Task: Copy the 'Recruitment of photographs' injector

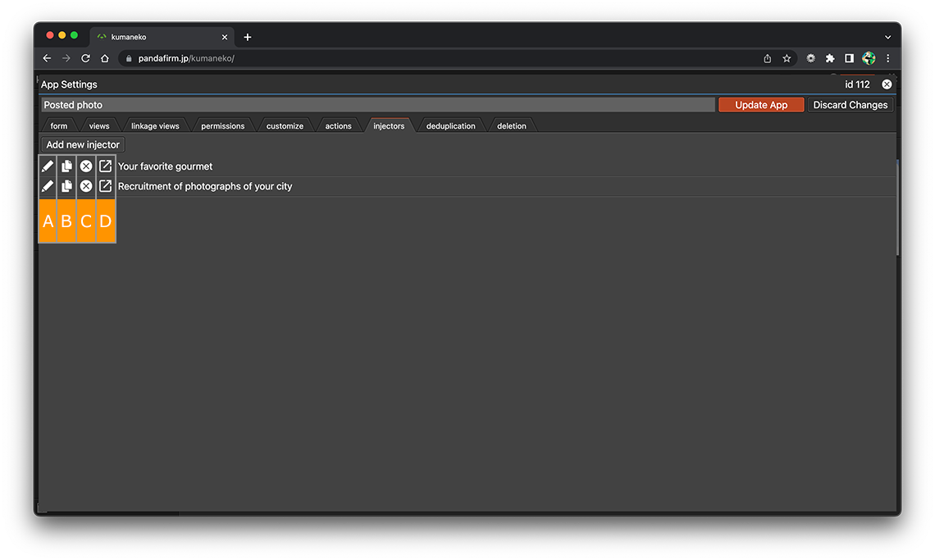Action: 66,186
